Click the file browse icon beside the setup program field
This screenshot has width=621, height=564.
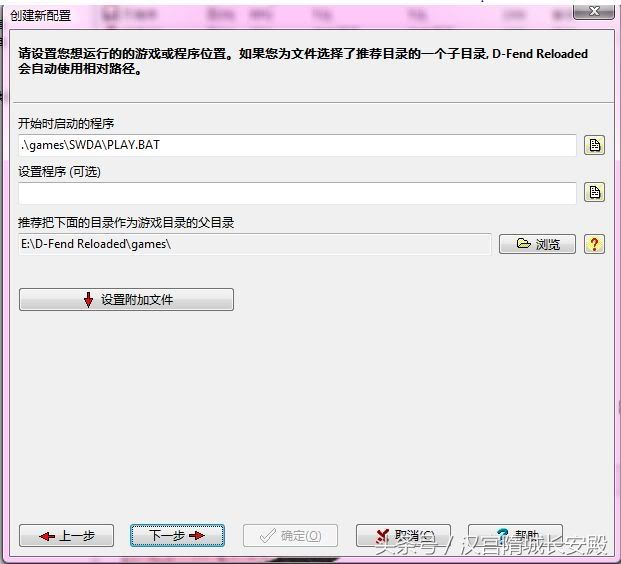(x=594, y=192)
